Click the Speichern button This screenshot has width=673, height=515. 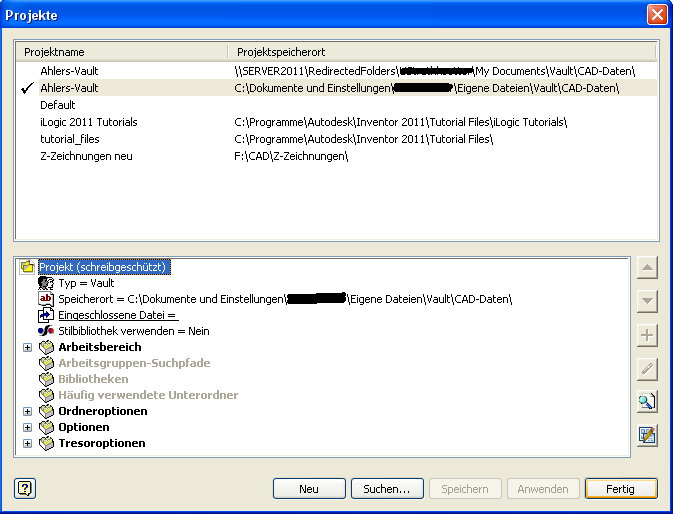(x=465, y=489)
